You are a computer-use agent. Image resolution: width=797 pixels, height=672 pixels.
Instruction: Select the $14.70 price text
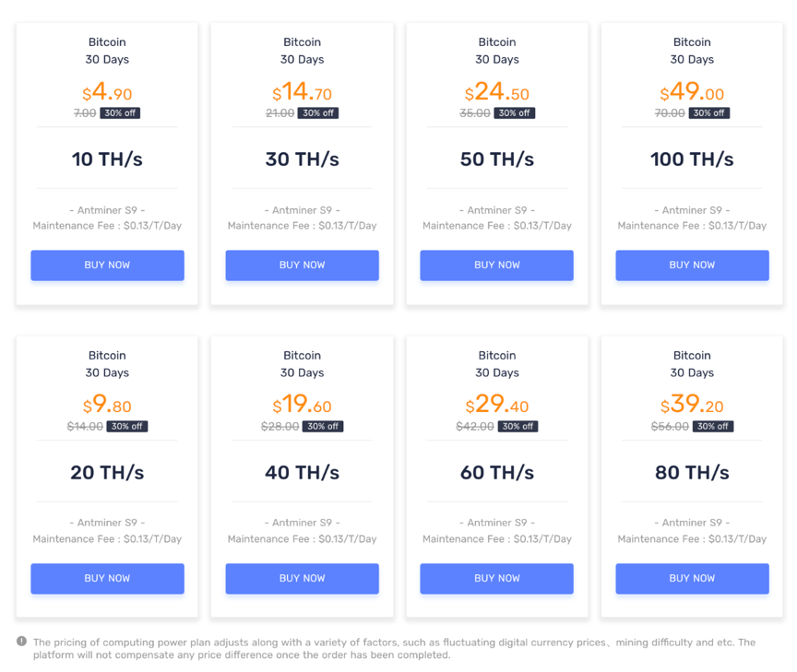click(302, 92)
